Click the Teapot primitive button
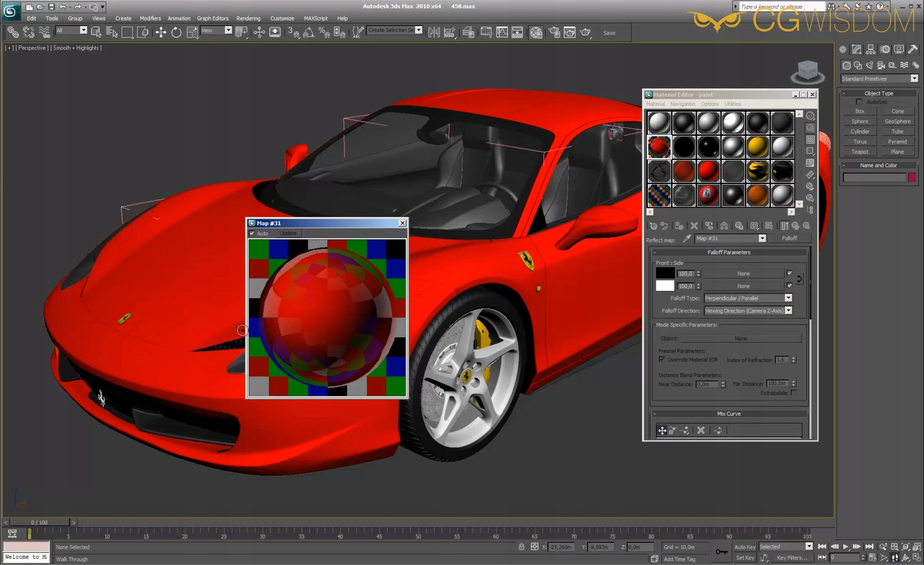Image resolution: width=924 pixels, height=565 pixels. tap(859, 152)
